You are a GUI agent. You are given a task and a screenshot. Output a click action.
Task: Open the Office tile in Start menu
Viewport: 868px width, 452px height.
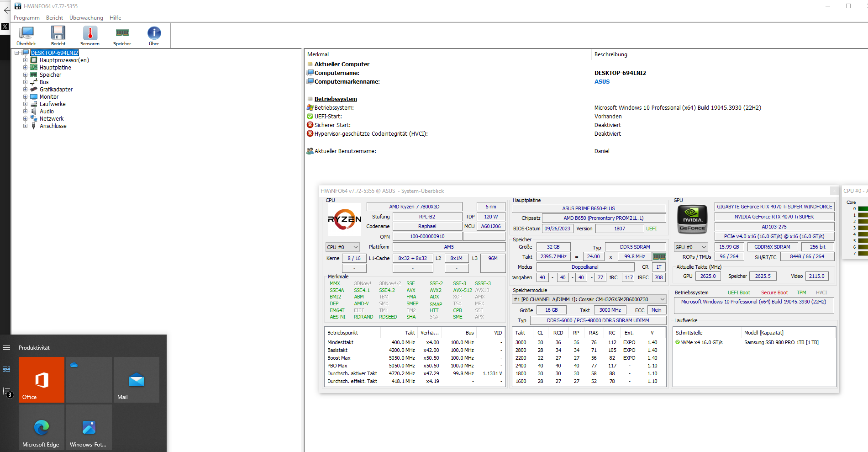(42, 380)
